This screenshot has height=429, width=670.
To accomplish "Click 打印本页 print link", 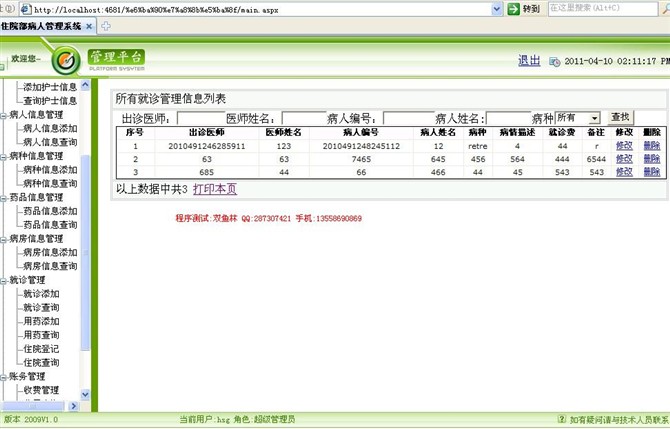I will click(215, 189).
